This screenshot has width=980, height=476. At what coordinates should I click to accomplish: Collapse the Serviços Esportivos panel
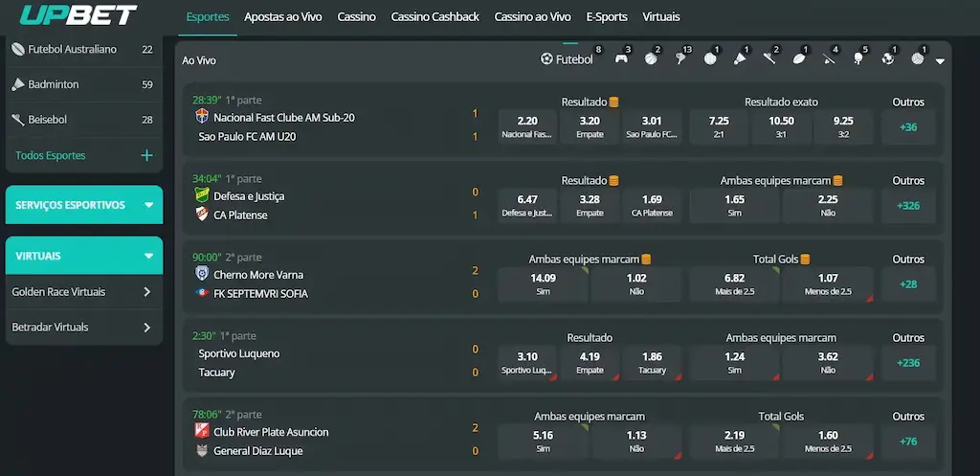tap(148, 205)
